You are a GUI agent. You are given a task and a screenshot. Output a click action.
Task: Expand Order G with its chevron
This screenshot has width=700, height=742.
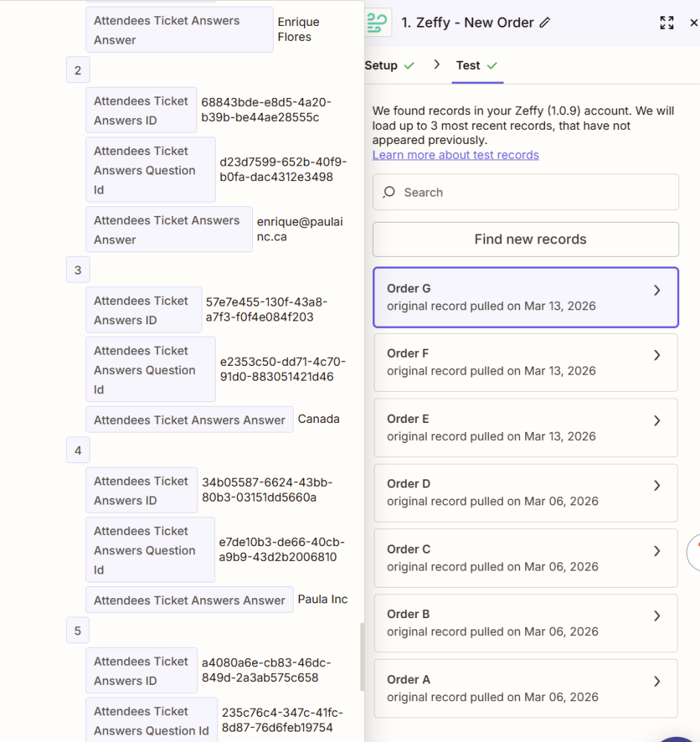pos(657,290)
